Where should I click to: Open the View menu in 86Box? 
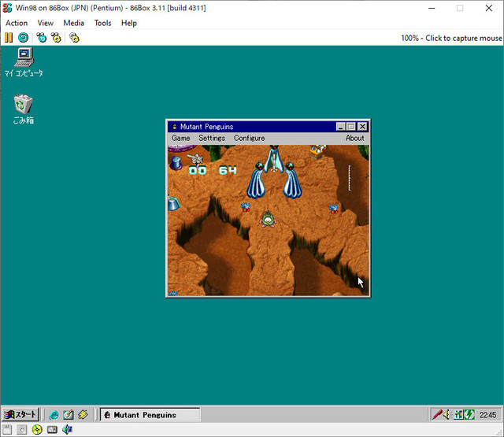click(46, 23)
